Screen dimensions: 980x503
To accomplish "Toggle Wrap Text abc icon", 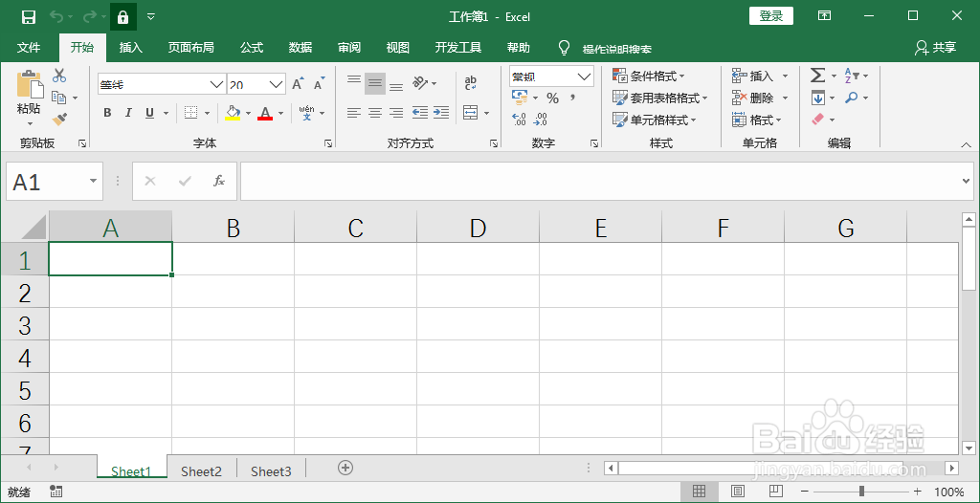I will point(471,83).
